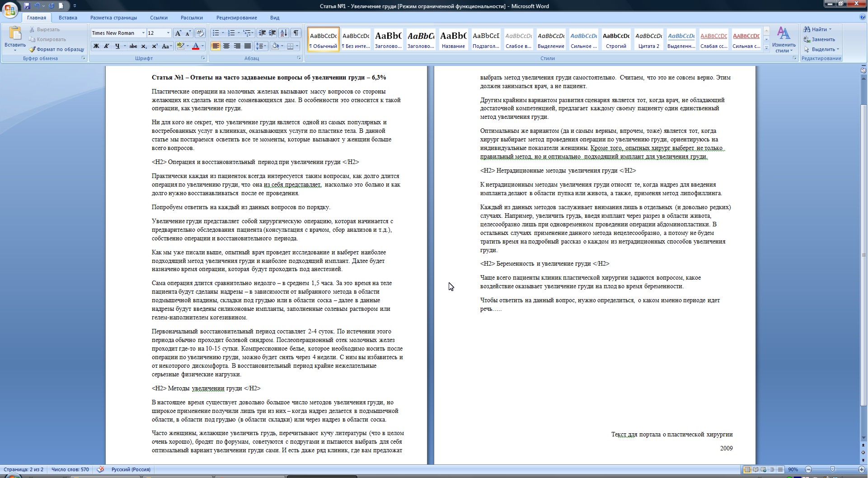Toggle strikethrough formatting

tap(133, 46)
